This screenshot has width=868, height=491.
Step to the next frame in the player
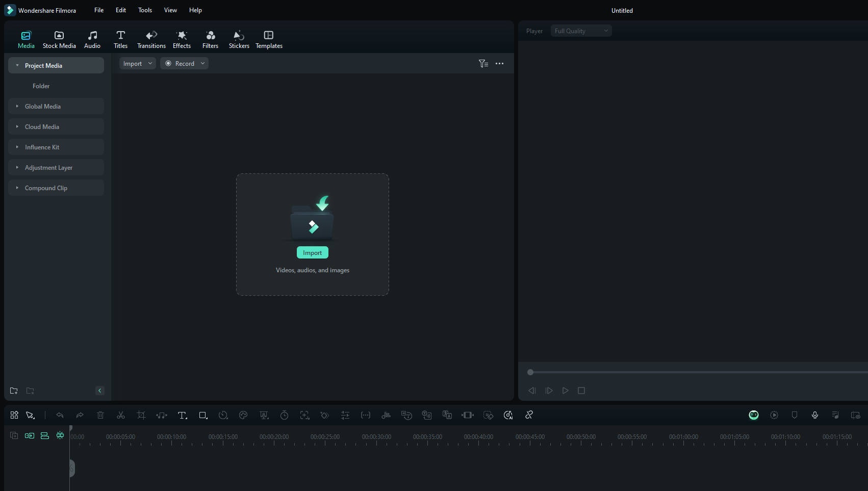549,391
